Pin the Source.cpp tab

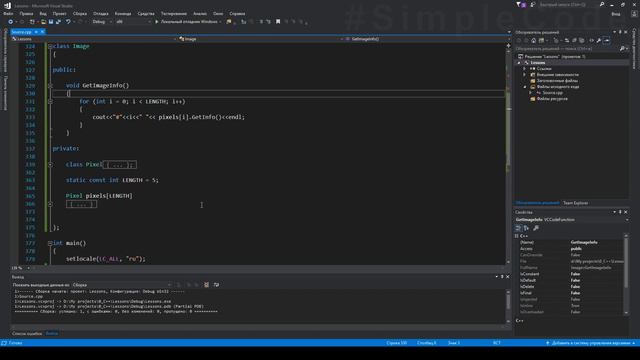pos(36,32)
